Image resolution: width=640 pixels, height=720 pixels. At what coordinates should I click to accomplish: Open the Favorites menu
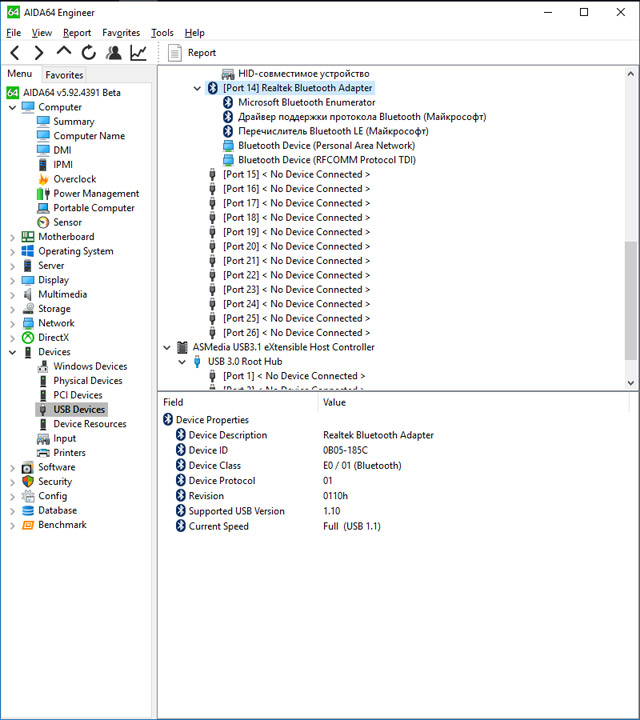[121, 33]
